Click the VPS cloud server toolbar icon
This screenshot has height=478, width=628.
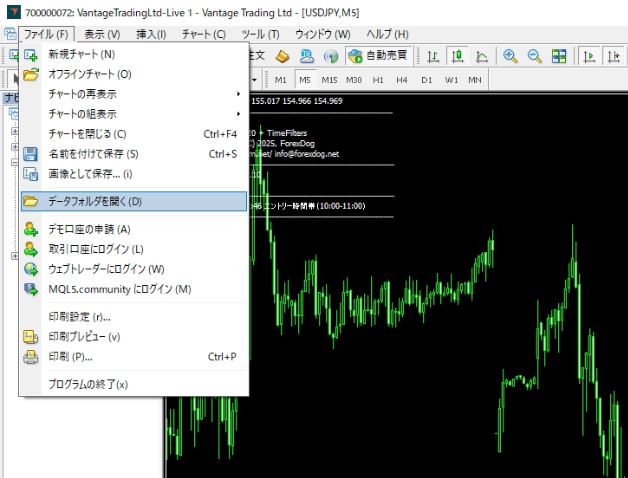[x=307, y=56]
